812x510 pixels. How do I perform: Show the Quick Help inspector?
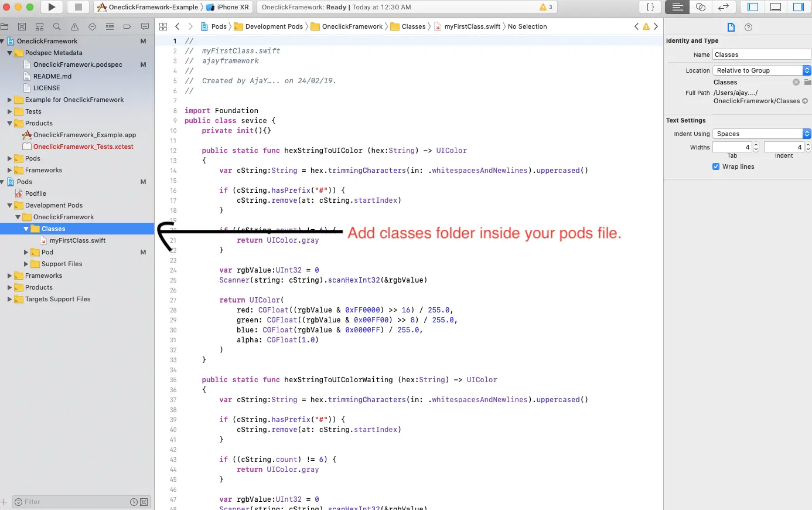[748, 27]
